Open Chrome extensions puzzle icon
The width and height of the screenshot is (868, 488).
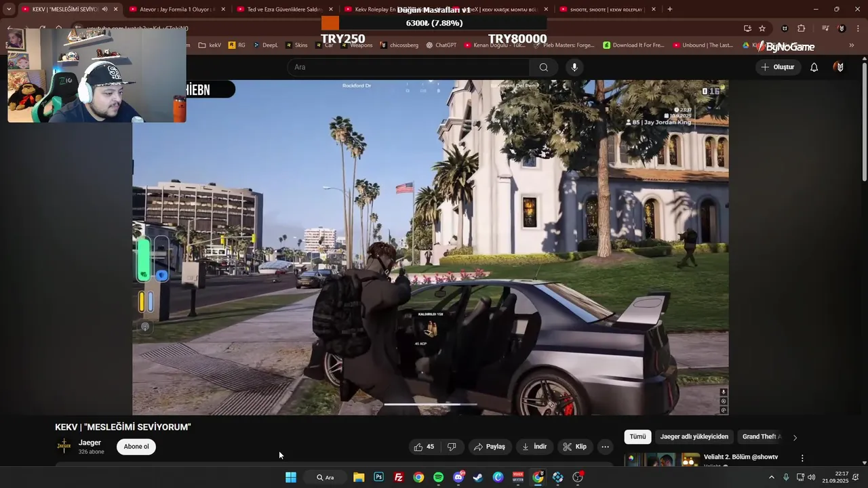[801, 28]
